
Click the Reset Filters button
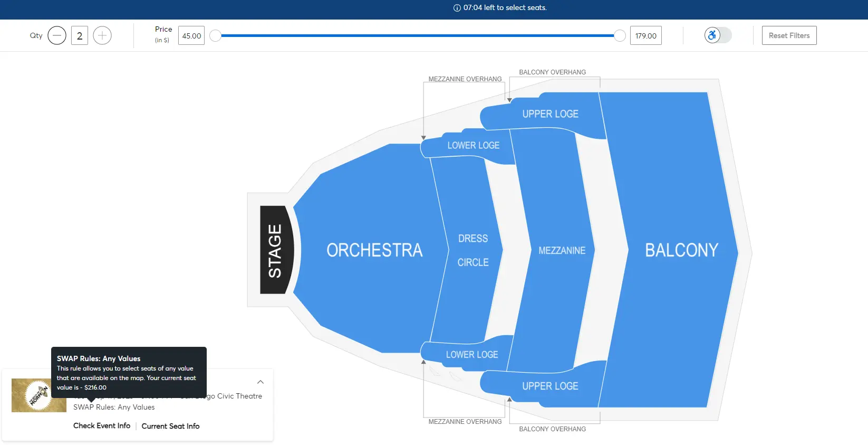(x=789, y=35)
